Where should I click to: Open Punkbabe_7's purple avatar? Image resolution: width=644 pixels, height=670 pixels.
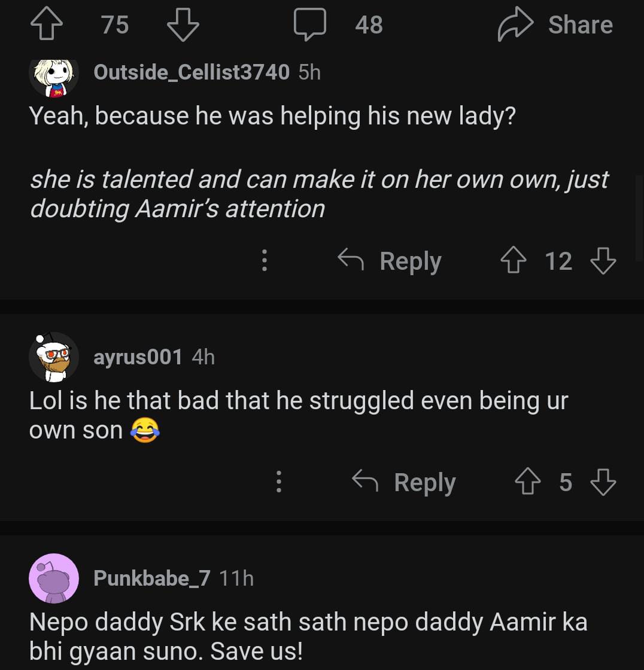[x=54, y=578]
